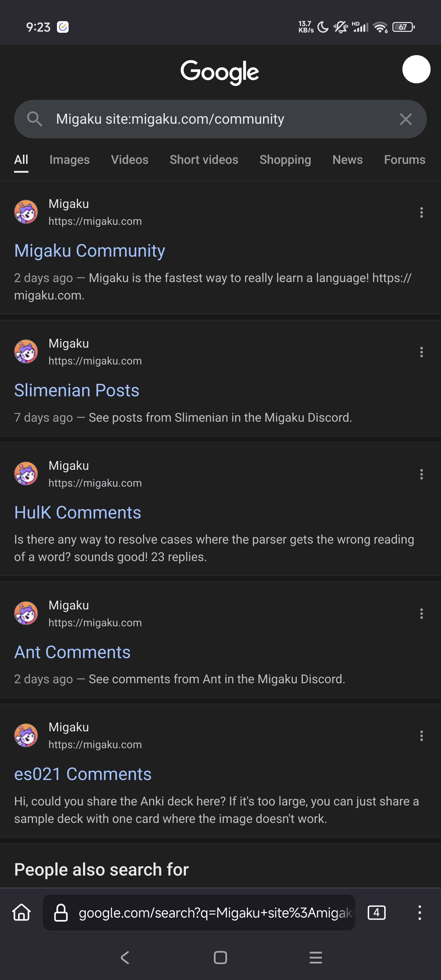Open more options for es021 Comments result

pyautogui.click(x=421, y=736)
